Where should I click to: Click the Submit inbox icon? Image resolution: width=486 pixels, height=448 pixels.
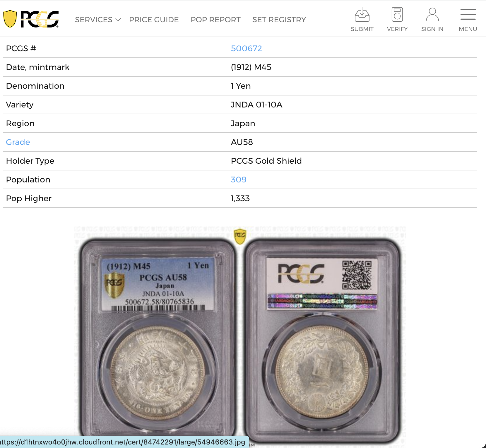click(362, 15)
